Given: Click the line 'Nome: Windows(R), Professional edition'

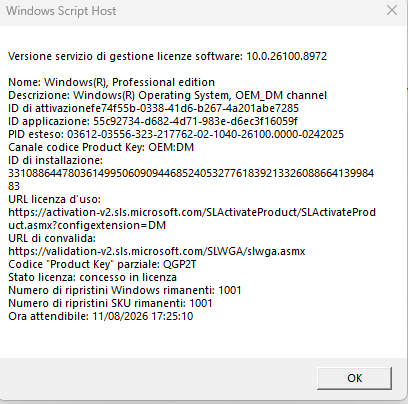Looking at the screenshot, I should tap(111, 82).
